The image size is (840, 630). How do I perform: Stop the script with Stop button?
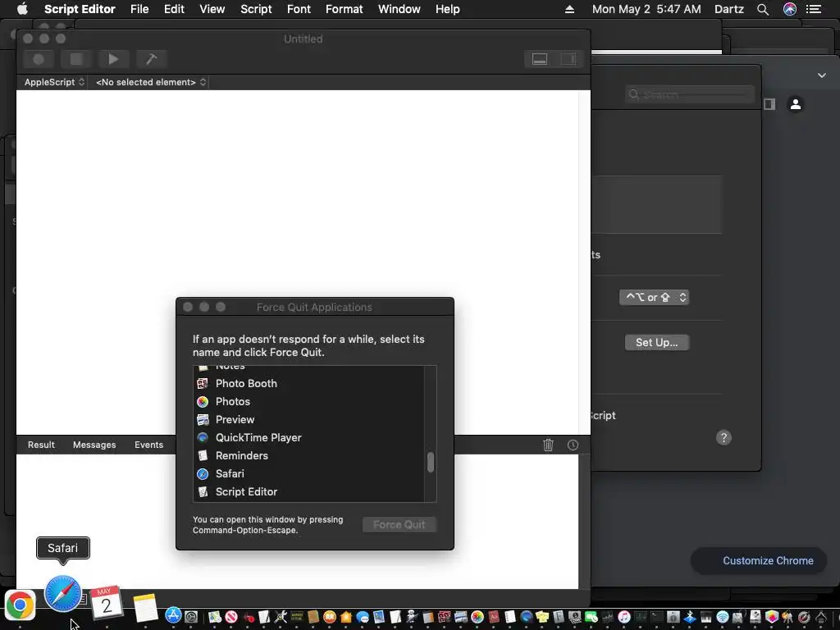pyautogui.click(x=76, y=59)
